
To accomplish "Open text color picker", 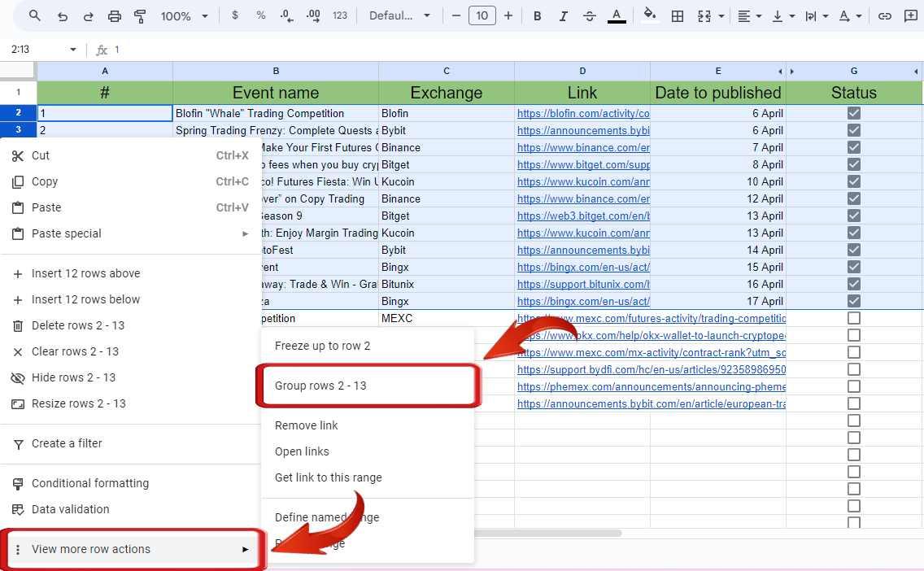I will click(x=617, y=16).
